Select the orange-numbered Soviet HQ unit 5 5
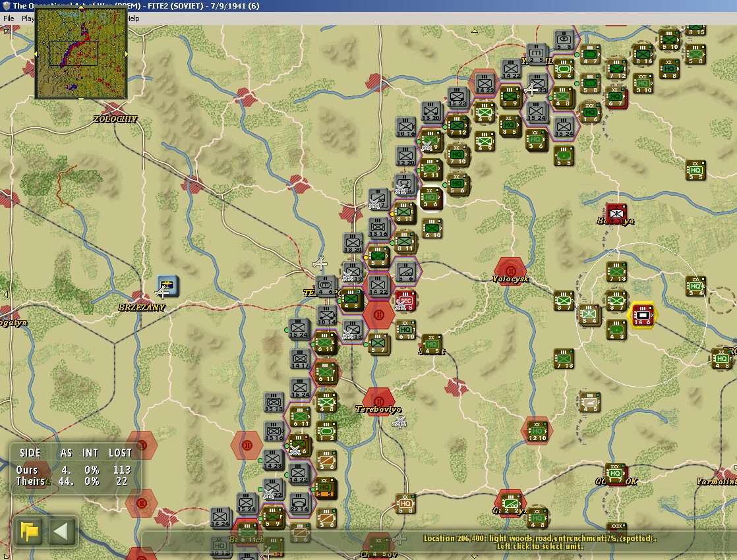Image resolution: width=737 pixels, height=560 pixels. pyautogui.click(x=325, y=489)
